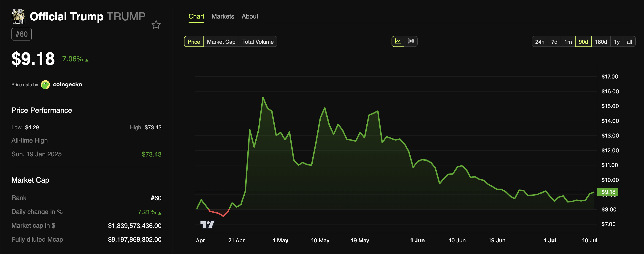Open the About tab
This screenshot has width=644, height=254.
point(250,16)
